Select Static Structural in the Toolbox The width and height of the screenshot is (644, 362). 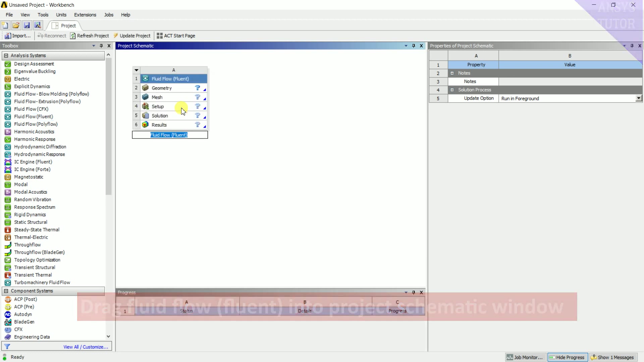(31, 222)
